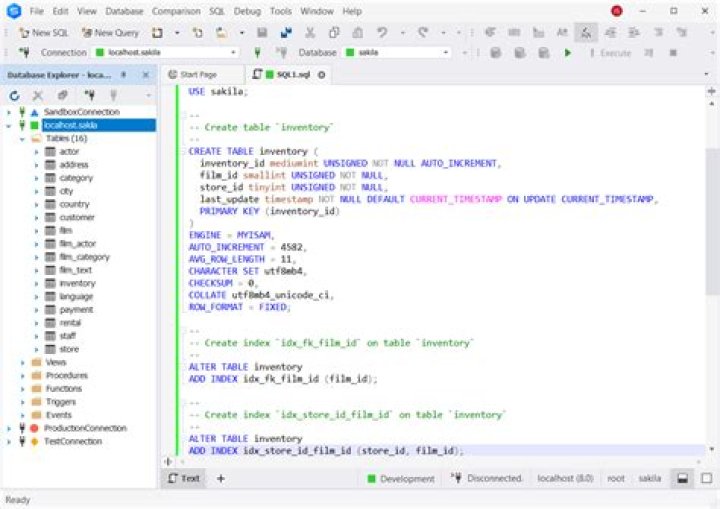This screenshot has height=509, width=720.
Task: Click the Development environment label in status bar
Action: click(x=407, y=479)
